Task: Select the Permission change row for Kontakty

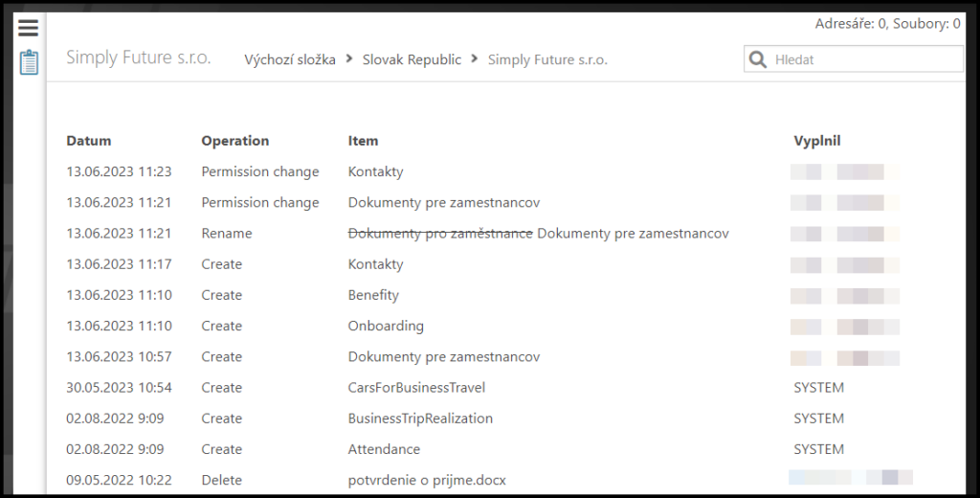Action: (x=376, y=172)
